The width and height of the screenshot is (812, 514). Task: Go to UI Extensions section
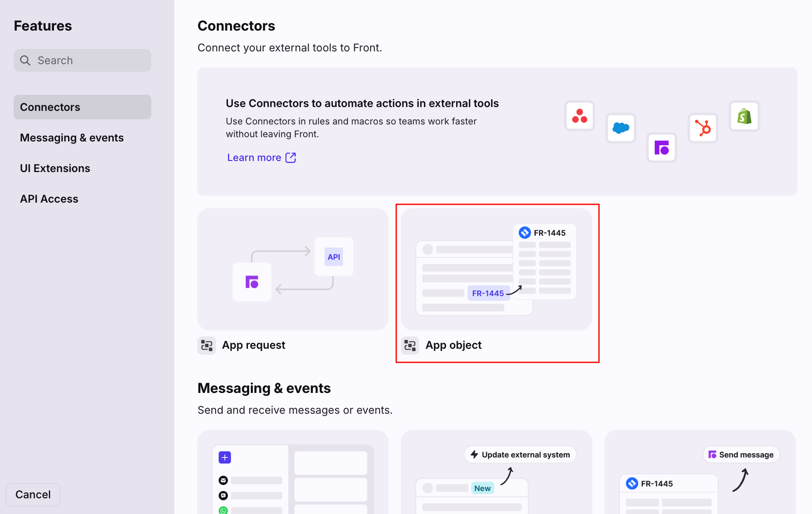click(55, 168)
